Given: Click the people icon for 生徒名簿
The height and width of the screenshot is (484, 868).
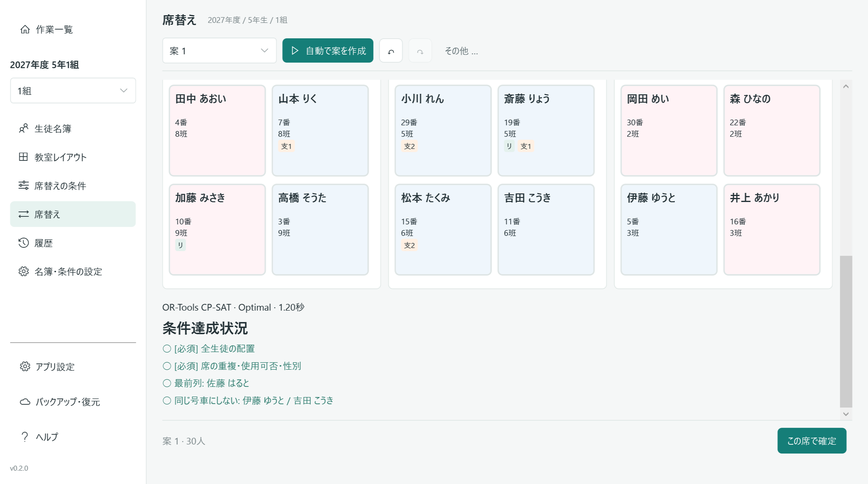Looking at the screenshot, I should coord(23,128).
